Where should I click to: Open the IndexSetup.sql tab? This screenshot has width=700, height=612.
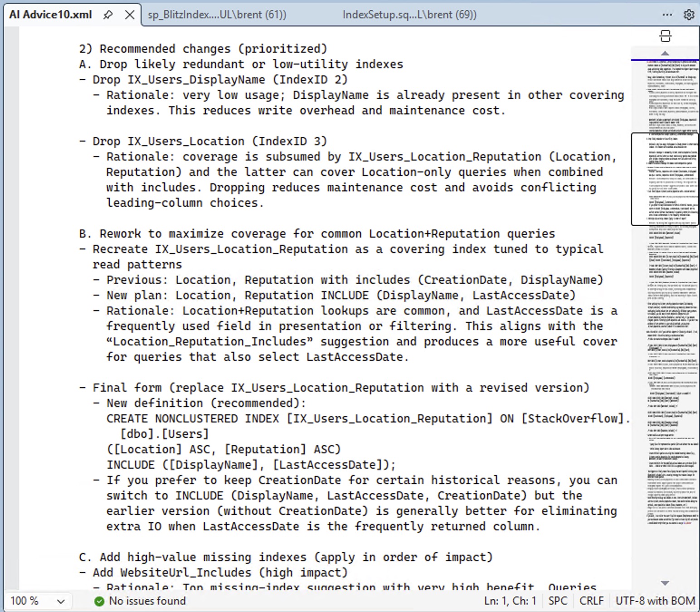tap(409, 15)
